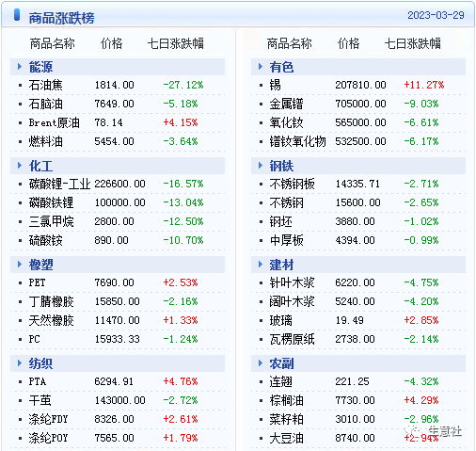Select PC commodity name
Viewport: 476px width, 451px height.
point(34,339)
